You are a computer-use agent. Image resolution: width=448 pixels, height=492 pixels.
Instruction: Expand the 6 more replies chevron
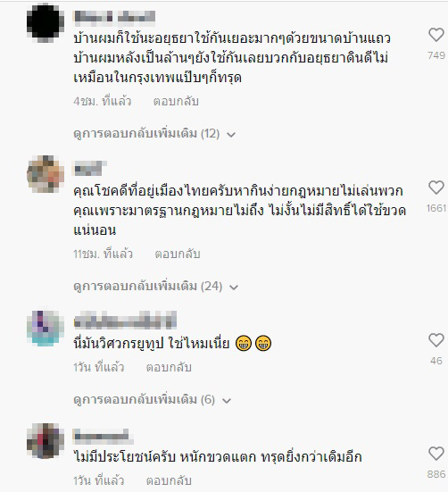[x=227, y=401]
